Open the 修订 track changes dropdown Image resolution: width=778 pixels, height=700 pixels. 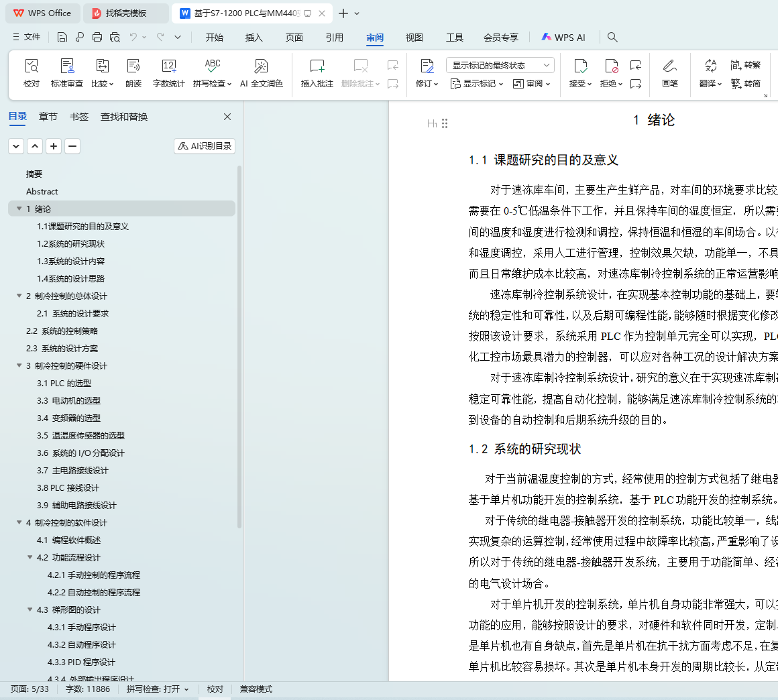[x=427, y=74]
